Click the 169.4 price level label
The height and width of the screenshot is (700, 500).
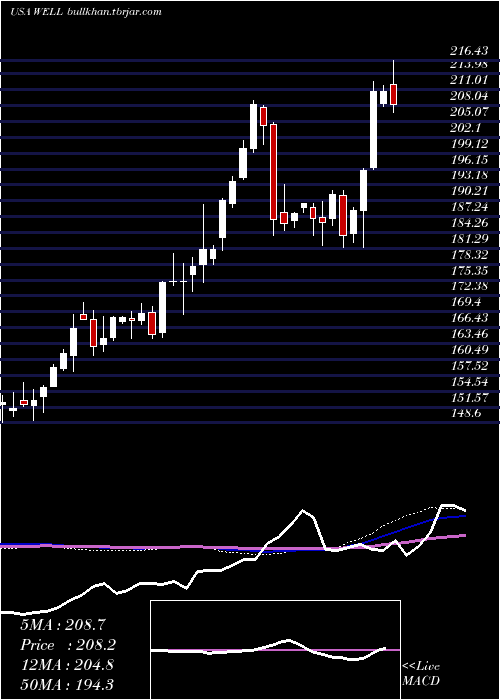(x=466, y=302)
